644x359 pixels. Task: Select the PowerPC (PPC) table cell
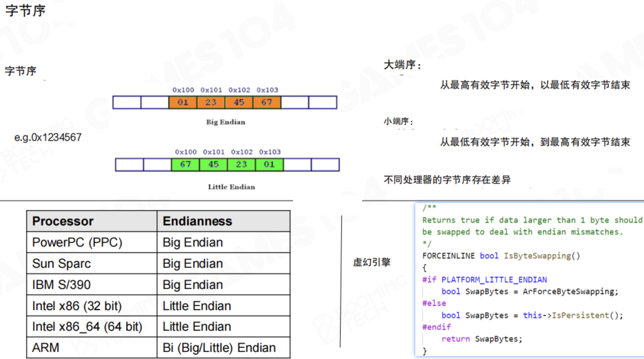coord(77,242)
